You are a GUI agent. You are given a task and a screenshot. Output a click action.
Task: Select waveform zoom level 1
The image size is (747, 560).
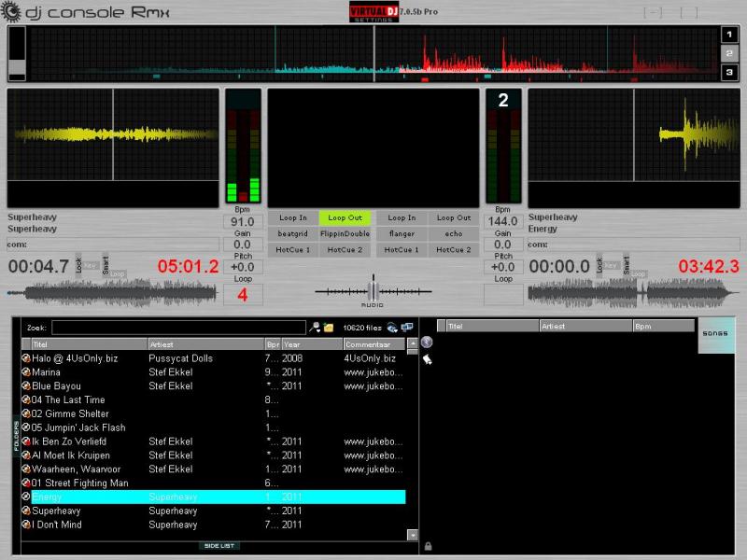click(x=729, y=35)
